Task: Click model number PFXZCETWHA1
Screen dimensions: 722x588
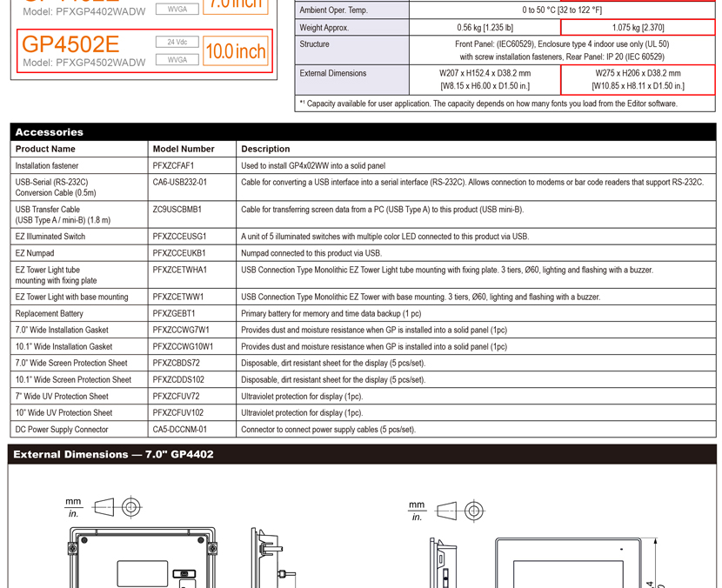Action: [180, 270]
